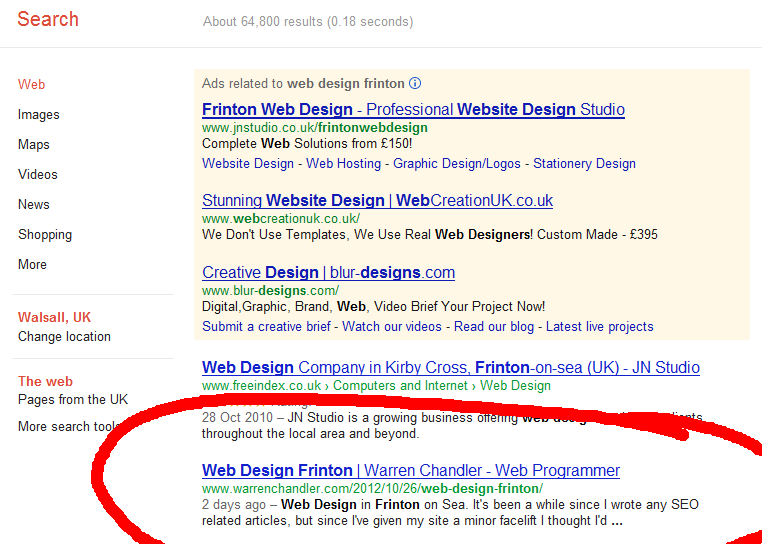Viewport: 762px width, 544px height.
Task: Select the Web search category
Action: pyautogui.click(x=32, y=85)
